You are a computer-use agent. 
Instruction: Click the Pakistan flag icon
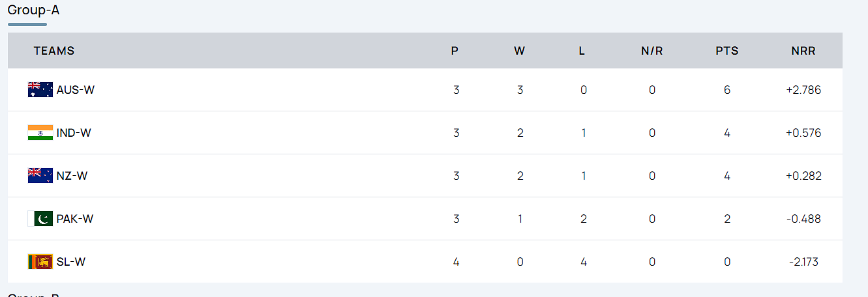coord(40,219)
